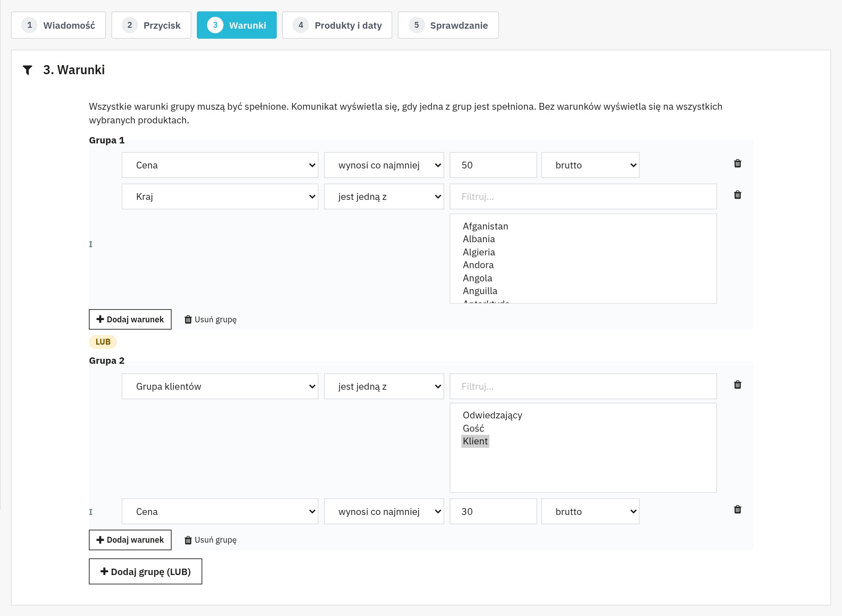The width and height of the screenshot is (842, 616).
Task: Select Afganistan in the country list
Action: [485, 226]
